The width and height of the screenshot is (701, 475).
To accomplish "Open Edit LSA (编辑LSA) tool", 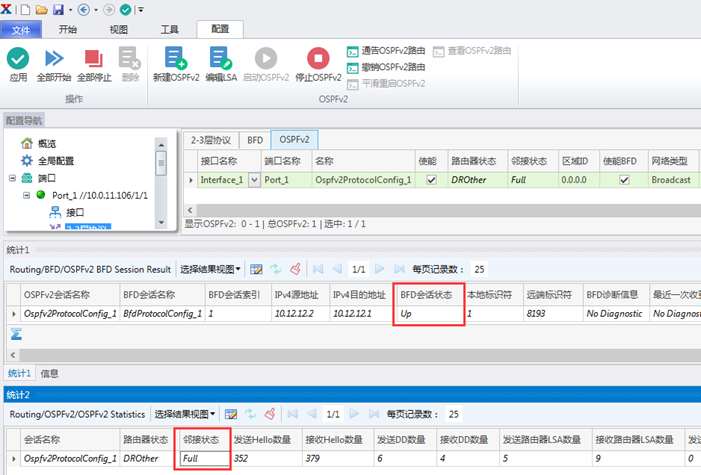I will [x=221, y=58].
